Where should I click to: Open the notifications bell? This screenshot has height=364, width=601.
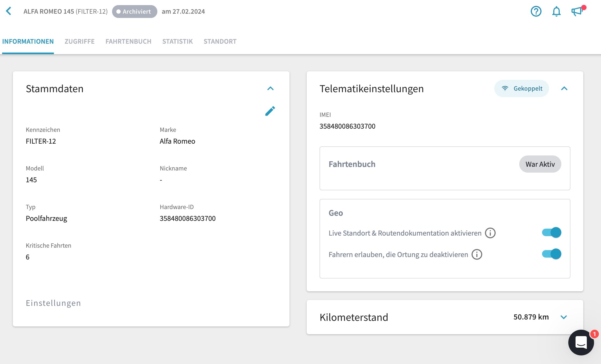tap(556, 11)
